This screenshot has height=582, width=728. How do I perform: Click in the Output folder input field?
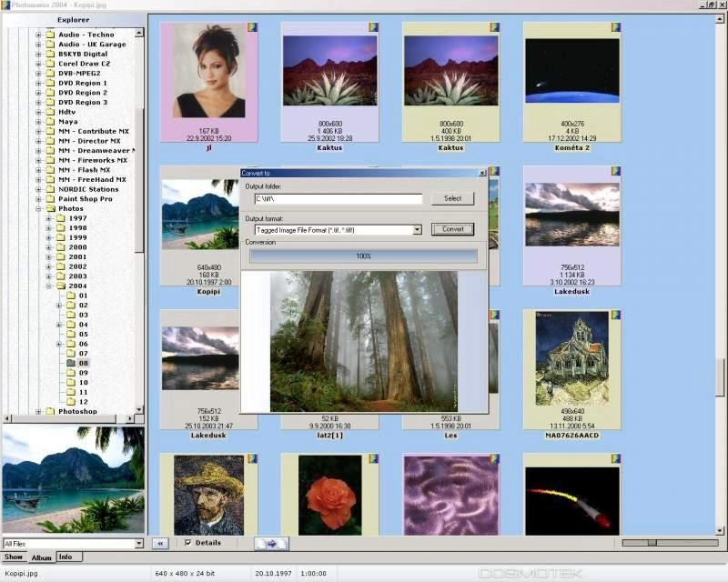[x=339, y=198]
